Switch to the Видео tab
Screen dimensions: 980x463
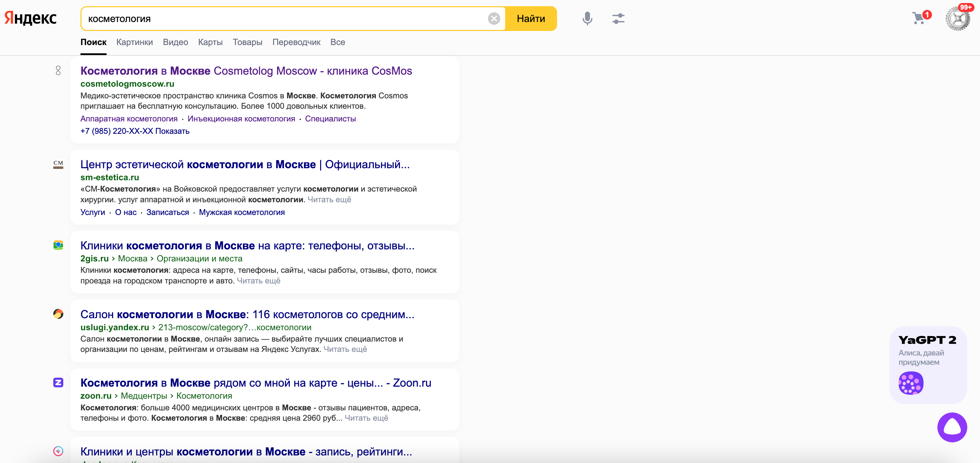pyautogui.click(x=175, y=42)
